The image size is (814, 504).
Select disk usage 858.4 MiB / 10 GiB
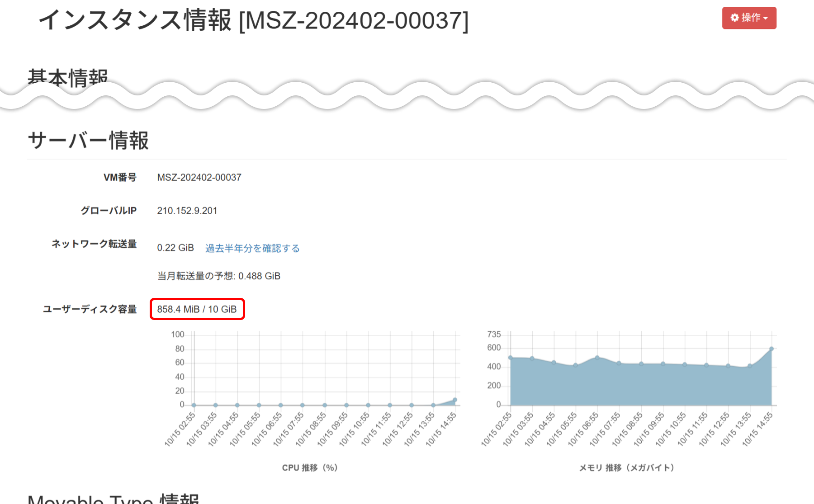click(197, 309)
